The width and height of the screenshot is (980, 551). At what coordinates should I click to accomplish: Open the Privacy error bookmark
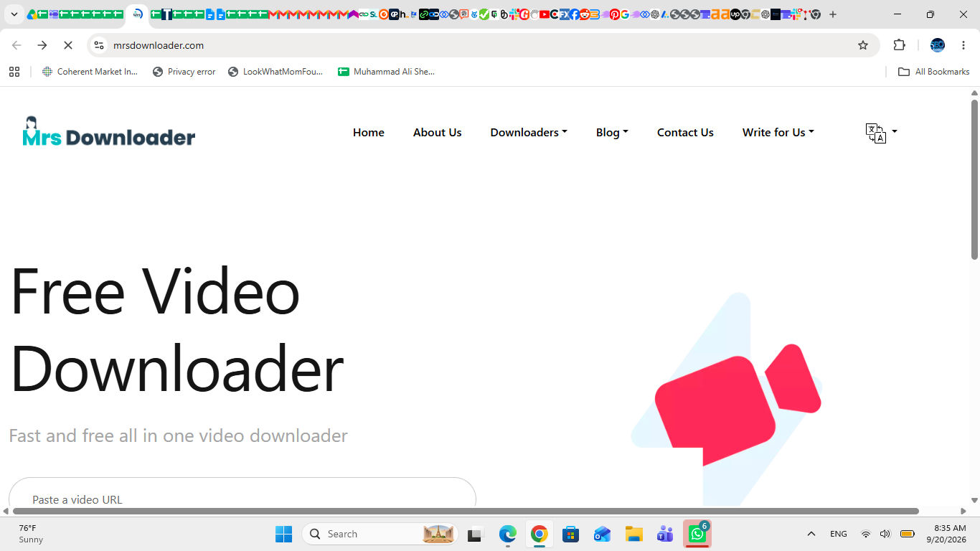(184, 72)
